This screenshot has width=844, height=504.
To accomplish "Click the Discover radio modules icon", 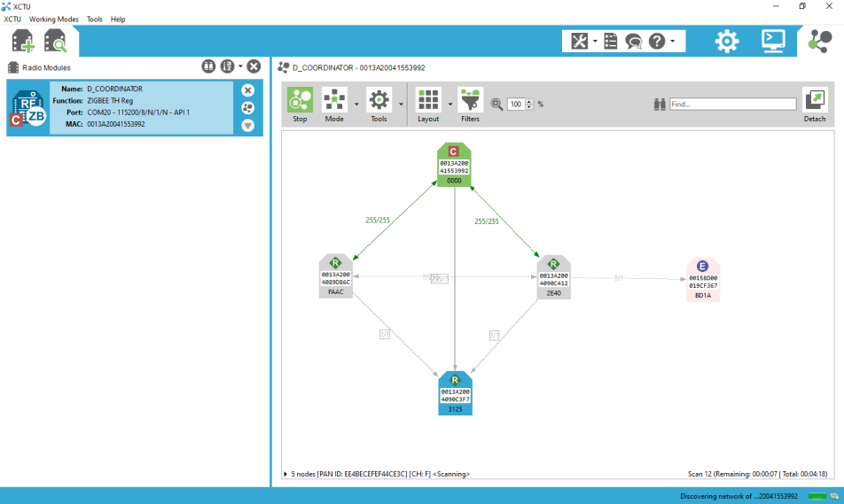I will (56, 41).
